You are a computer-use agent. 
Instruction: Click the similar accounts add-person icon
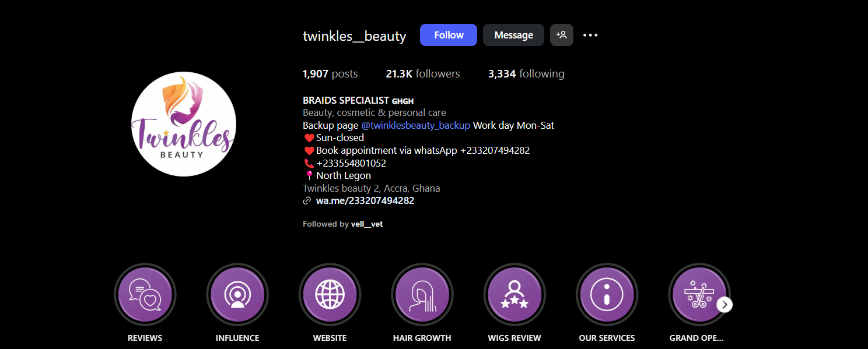tap(561, 35)
